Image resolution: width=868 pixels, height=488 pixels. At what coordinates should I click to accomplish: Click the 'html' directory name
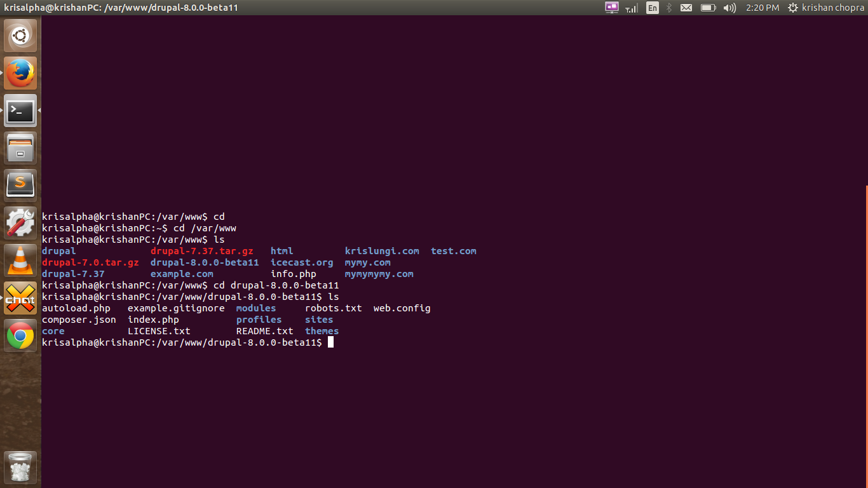[281, 251]
